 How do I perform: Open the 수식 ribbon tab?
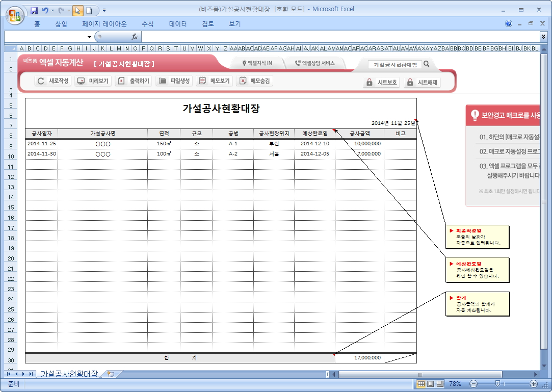pyautogui.click(x=148, y=24)
